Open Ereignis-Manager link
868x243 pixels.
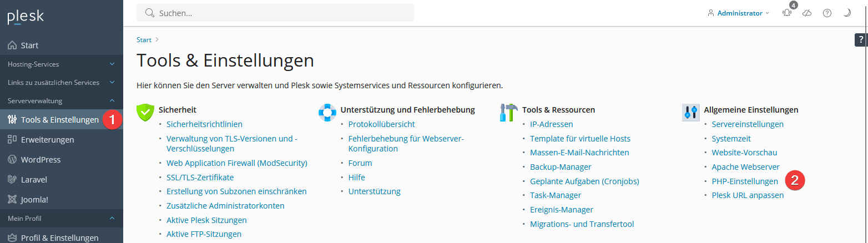point(562,210)
